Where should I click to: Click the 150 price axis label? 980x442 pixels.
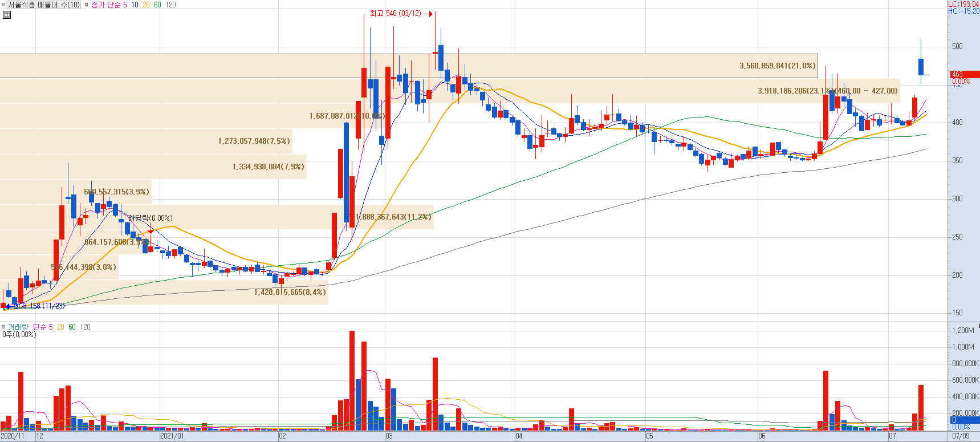tap(957, 313)
